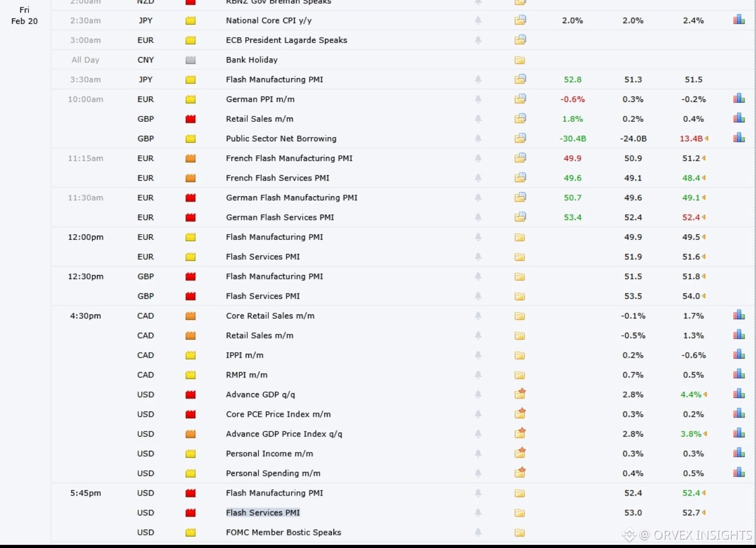This screenshot has height=548, width=756.
Task: Open the chart icon for German PPI m/m
Action: coord(739,99)
